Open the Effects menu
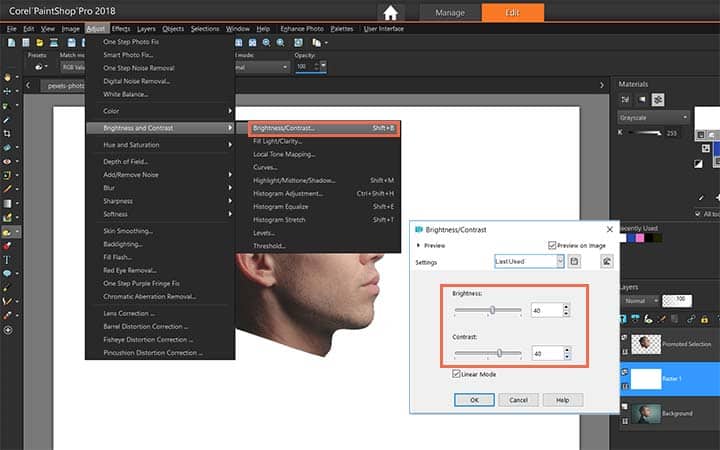The height and width of the screenshot is (450, 720). (x=121, y=28)
